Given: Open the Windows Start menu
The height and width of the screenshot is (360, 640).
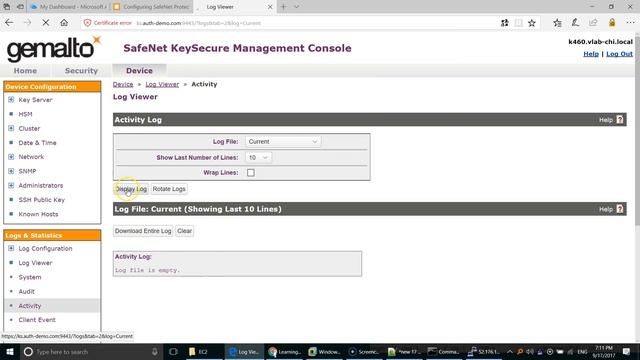Looking at the screenshot, I should pyautogui.click(x=10, y=351).
